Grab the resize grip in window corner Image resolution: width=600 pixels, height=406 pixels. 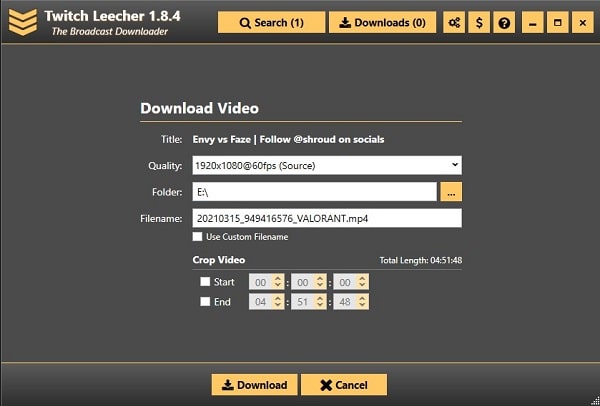click(x=595, y=401)
